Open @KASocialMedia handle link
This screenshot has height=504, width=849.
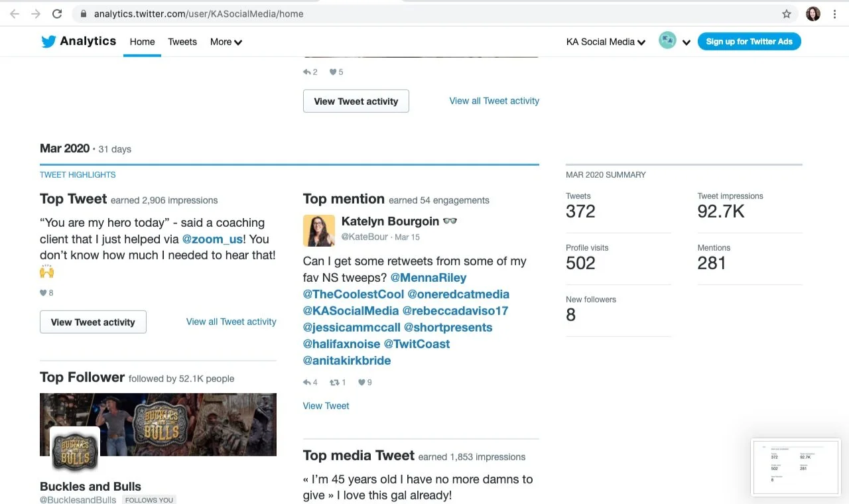(x=351, y=311)
